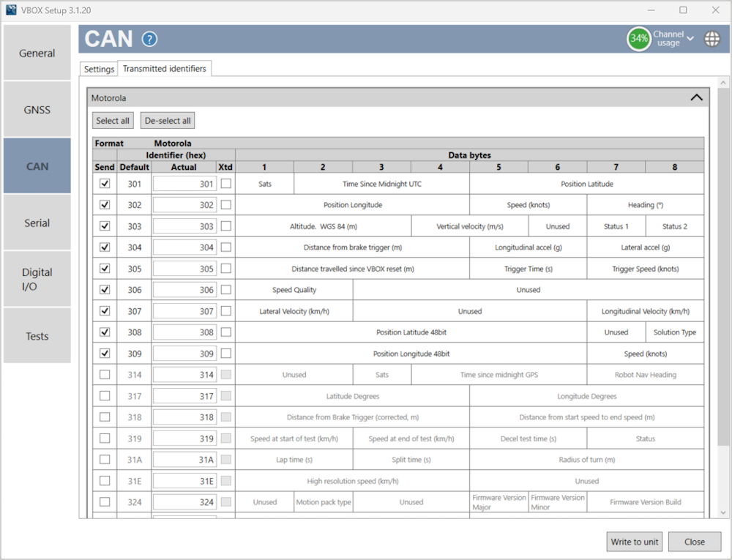Click the Position Longitude 48bit cell

tap(411, 354)
